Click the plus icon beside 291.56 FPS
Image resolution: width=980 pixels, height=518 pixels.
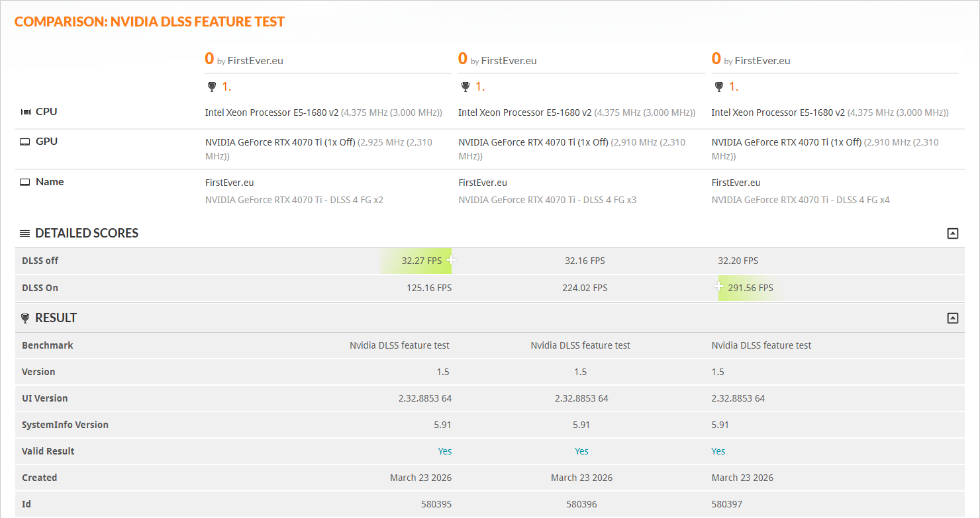[718, 286]
